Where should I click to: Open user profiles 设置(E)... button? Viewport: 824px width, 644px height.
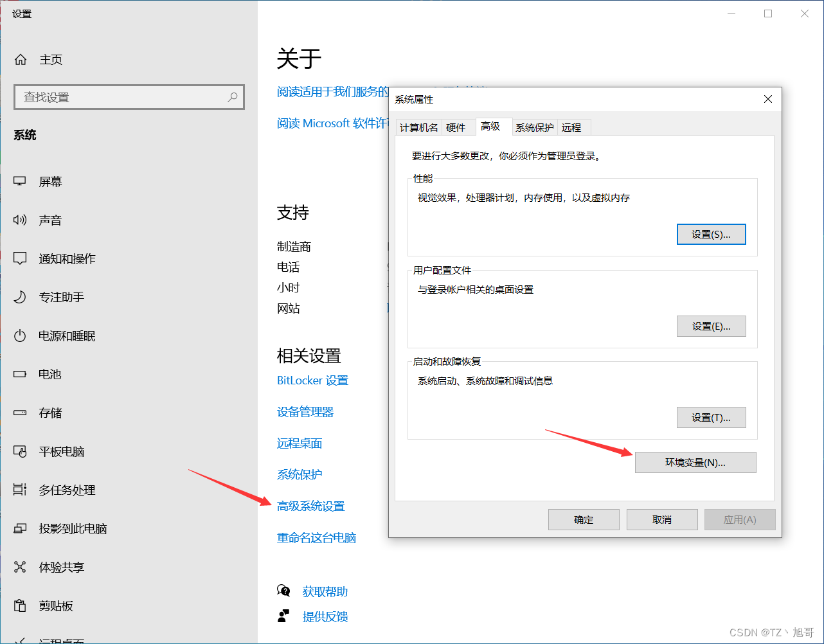712,326
